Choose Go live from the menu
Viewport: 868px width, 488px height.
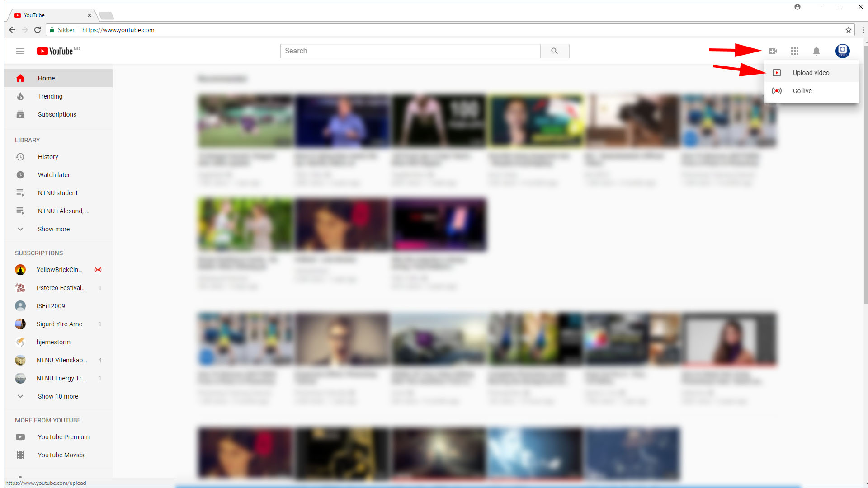point(802,91)
